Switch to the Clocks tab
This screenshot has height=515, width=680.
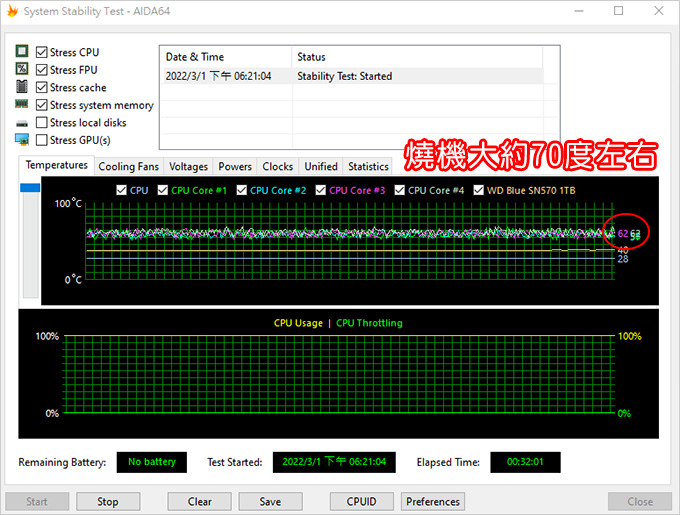[x=278, y=166]
